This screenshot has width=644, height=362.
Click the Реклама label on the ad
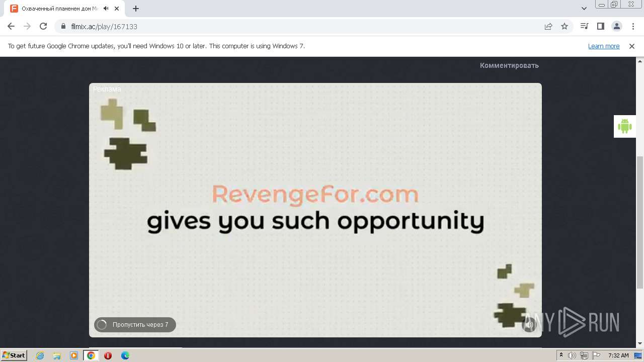[x=107, y=89]
